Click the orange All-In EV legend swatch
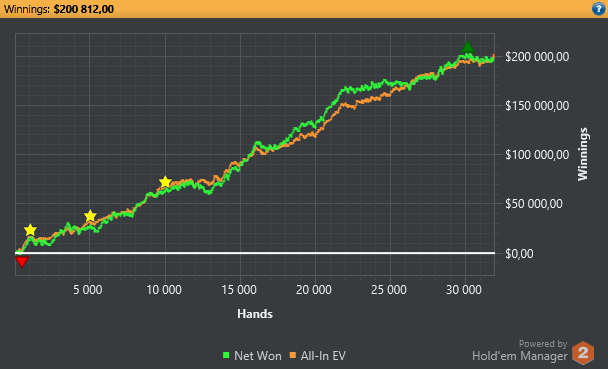 (x=293, y=355)
